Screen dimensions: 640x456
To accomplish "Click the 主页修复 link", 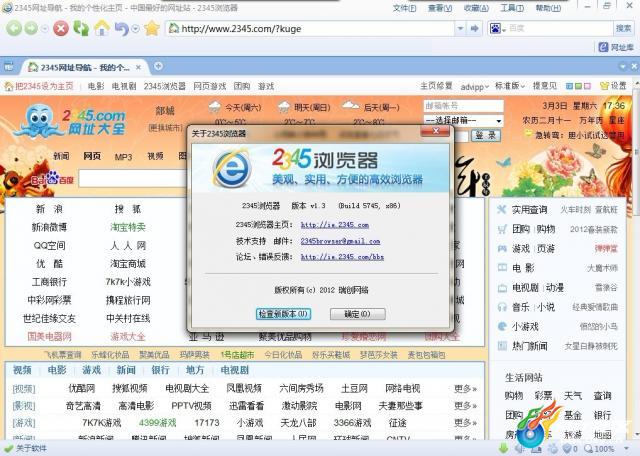I will (436, 86).
